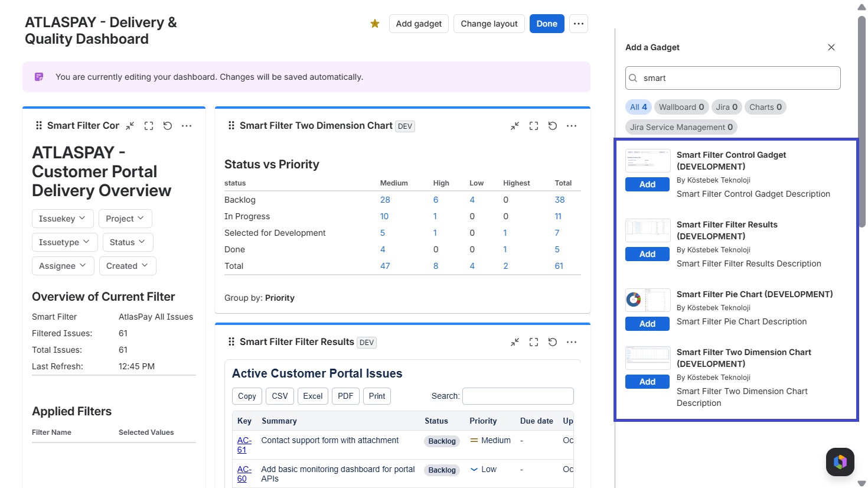Open the dashboard more actions ellipsis button
868x488 pixels.
coord(579,24)
